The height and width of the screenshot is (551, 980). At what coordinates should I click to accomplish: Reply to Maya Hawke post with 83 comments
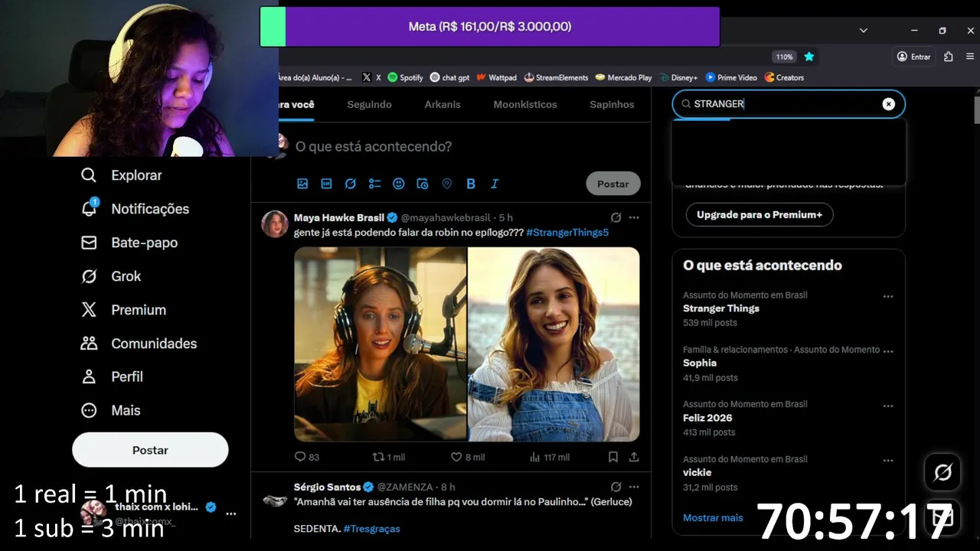(x=307, y=457)
